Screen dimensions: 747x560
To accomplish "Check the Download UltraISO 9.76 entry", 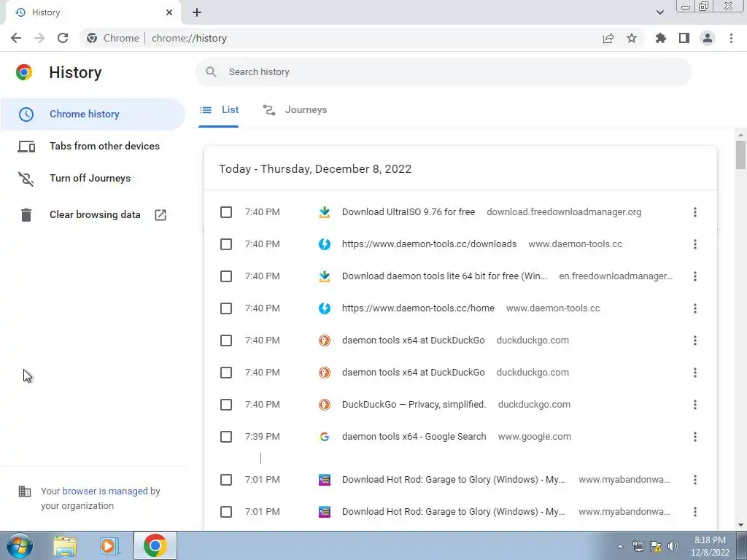I will coord(226,212).
